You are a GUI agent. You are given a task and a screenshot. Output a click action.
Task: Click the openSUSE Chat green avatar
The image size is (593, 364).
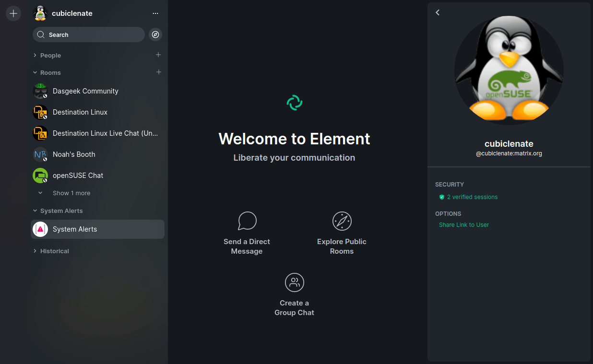[40, 176]
